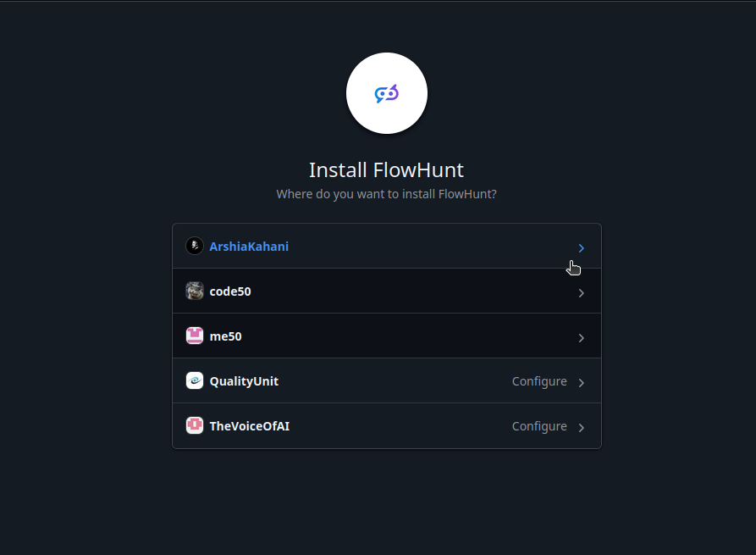Click the QualityUnit organization avatar

pos(194,380)
